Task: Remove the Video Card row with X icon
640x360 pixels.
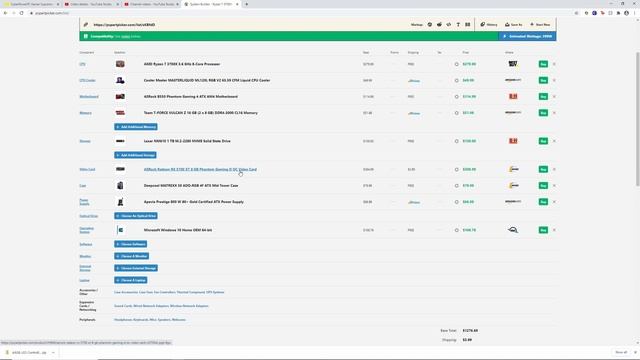Action: (x=554, y=169)
